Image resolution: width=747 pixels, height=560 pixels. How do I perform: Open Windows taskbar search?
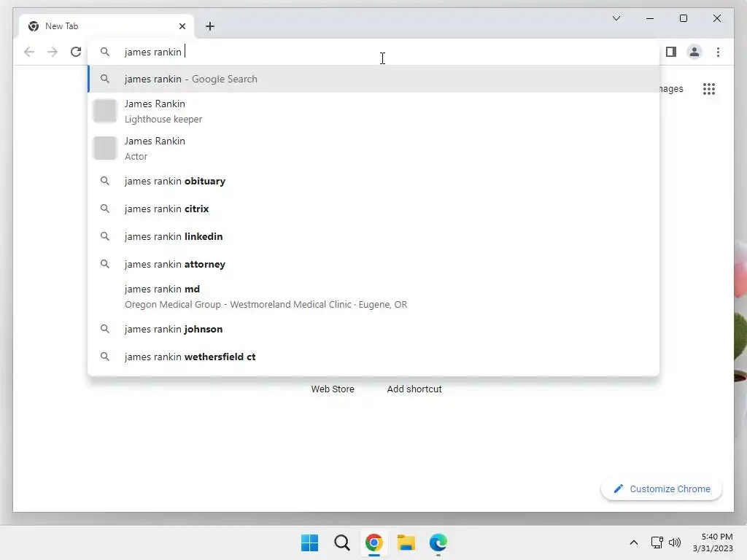pyautogui.click(x=341, y=542)
